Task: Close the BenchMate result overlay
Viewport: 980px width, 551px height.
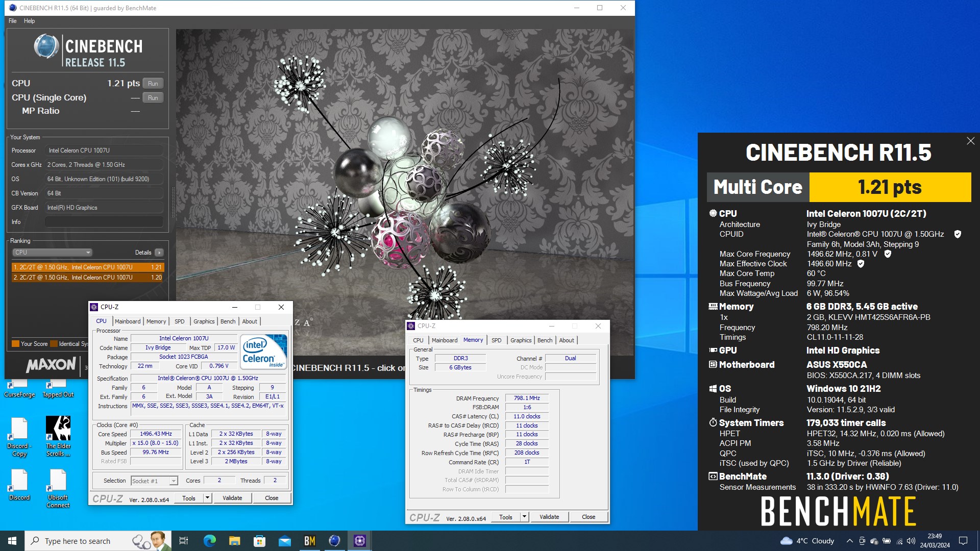Action: point(970,141)
